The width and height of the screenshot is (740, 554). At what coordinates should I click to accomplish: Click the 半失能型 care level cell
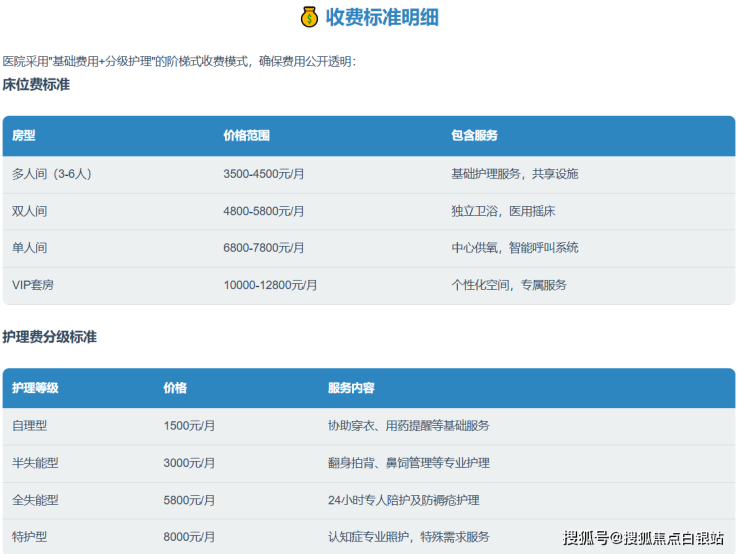tap(35, 463)
